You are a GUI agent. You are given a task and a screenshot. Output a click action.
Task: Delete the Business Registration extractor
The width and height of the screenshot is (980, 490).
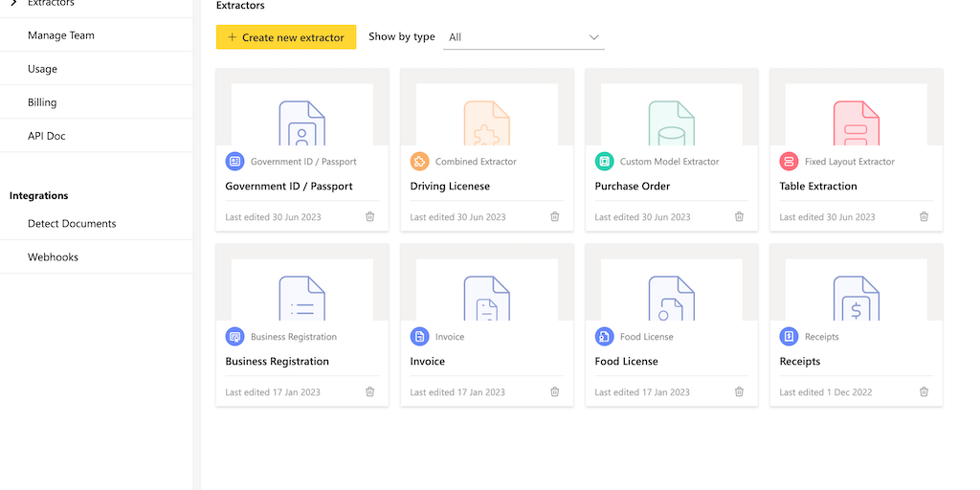369,392
